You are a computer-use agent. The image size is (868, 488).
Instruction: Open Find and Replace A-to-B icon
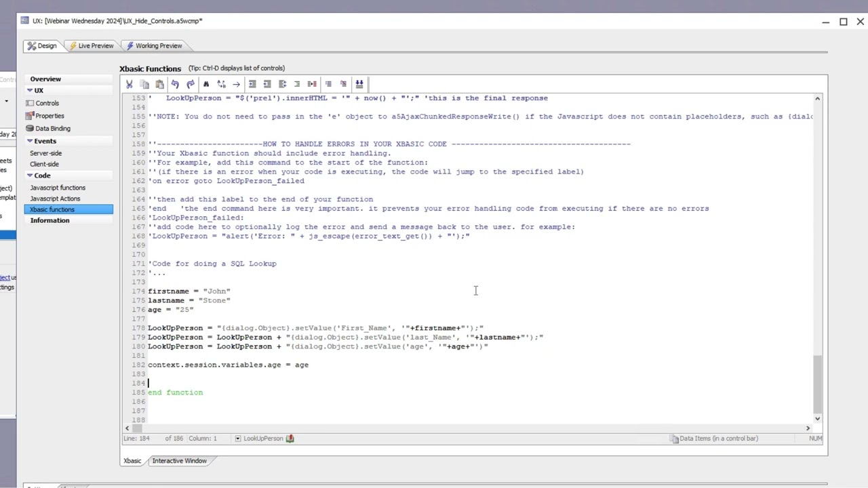[x=221, y=84]
